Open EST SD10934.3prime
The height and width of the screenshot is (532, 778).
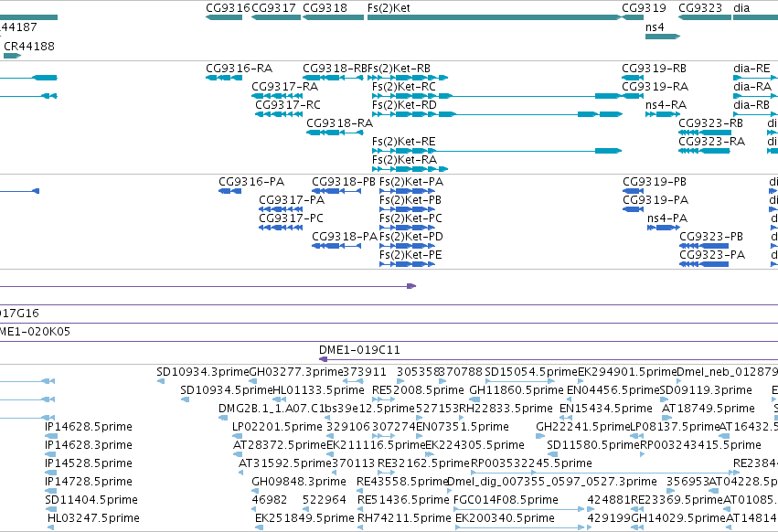[x=202, y=372]
